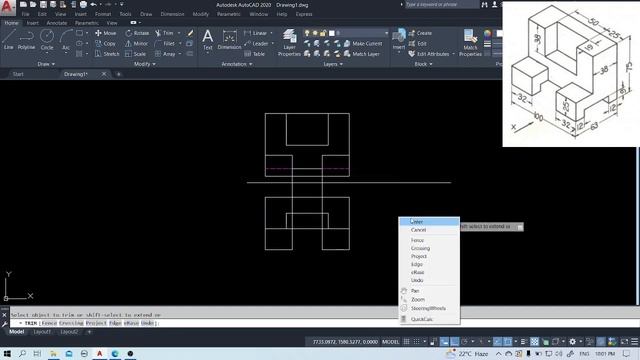
Task: Toggle transparency display in status bar
Action: pos(534,342)
